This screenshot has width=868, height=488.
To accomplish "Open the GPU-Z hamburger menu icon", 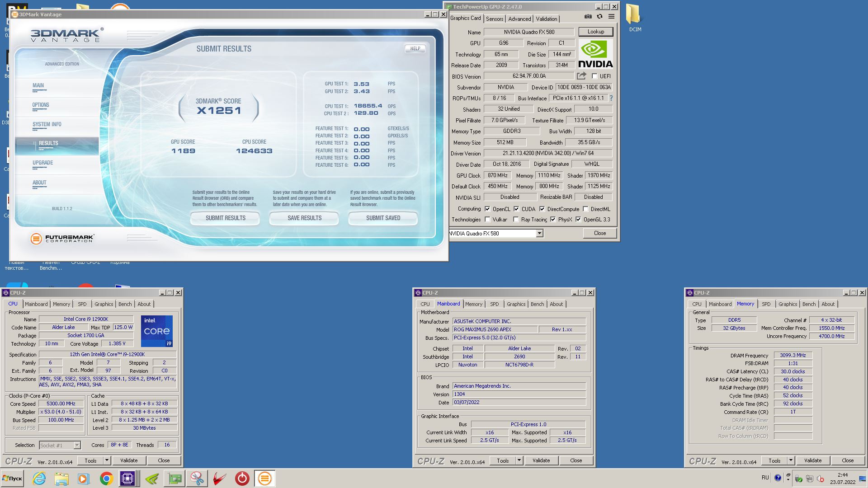I will (x=611, y=16).
